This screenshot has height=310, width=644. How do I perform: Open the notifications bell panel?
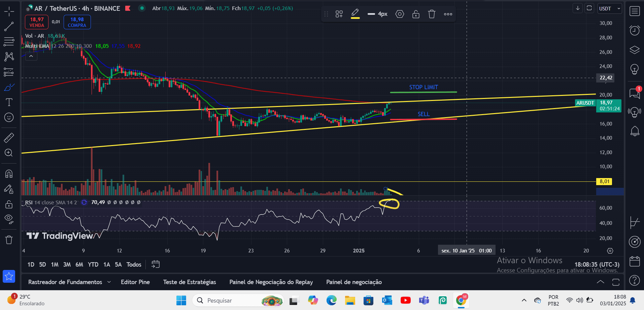click(635, 131)
